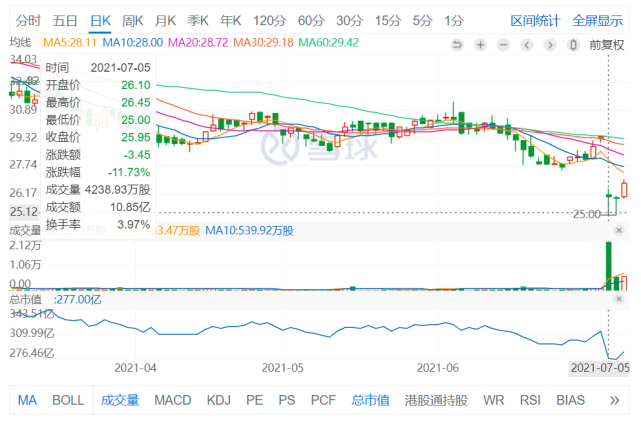
Task: Enable the PE indicator
Action: [254, 400]
